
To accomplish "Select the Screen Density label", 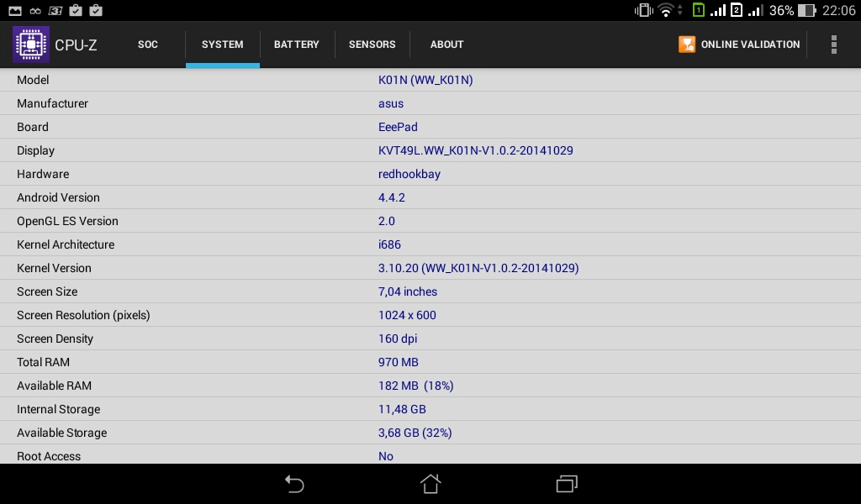I will (x=55, y=339).
